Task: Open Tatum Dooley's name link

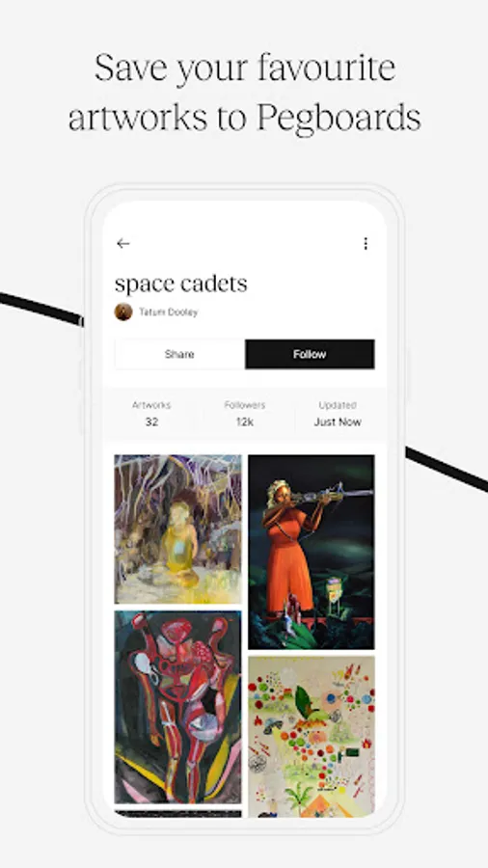Action: coord(168,312)
